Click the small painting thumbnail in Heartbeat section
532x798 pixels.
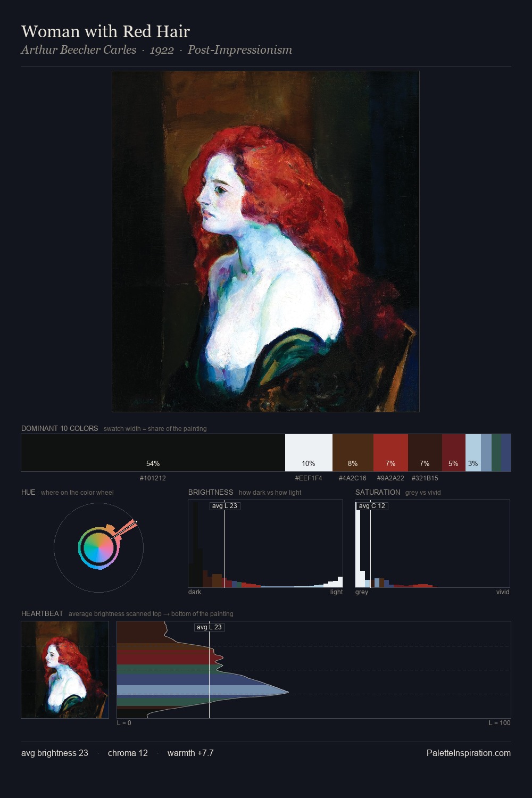(x=65, y=670)
